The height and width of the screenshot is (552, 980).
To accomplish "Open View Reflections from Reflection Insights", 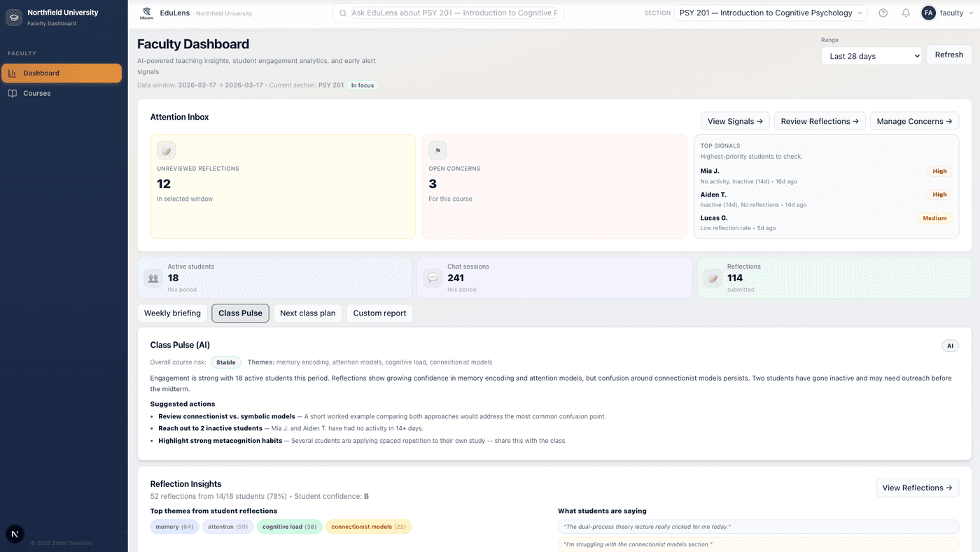I will click(917, 487).
